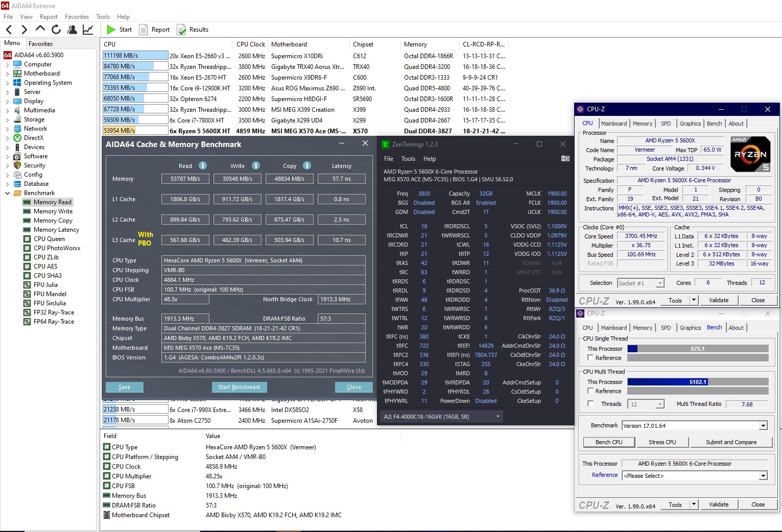Click the Ryzen logo in CPU-Z
This screenshot has width=782, height=532.
pyautogui.click(x=750, y=154)
